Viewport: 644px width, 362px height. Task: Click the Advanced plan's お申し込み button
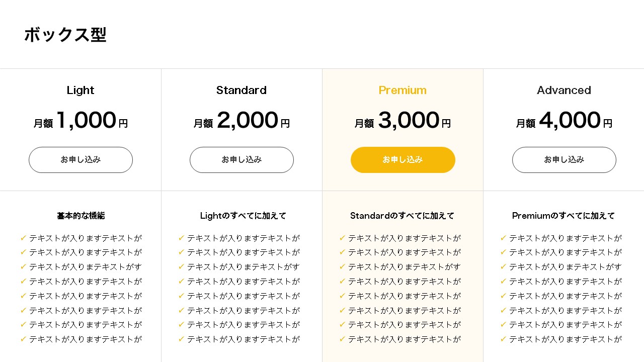point(564,160)
